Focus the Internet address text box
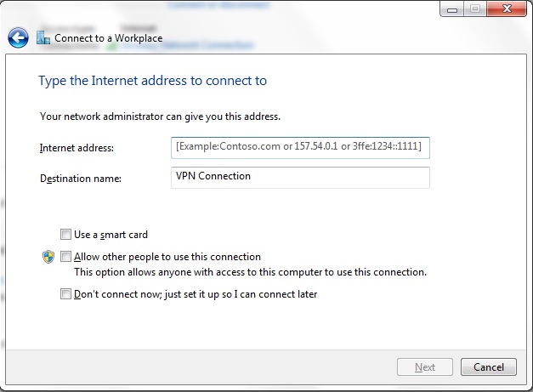The height and width of the screenshot is (392, 533). [x=300, y=148]
